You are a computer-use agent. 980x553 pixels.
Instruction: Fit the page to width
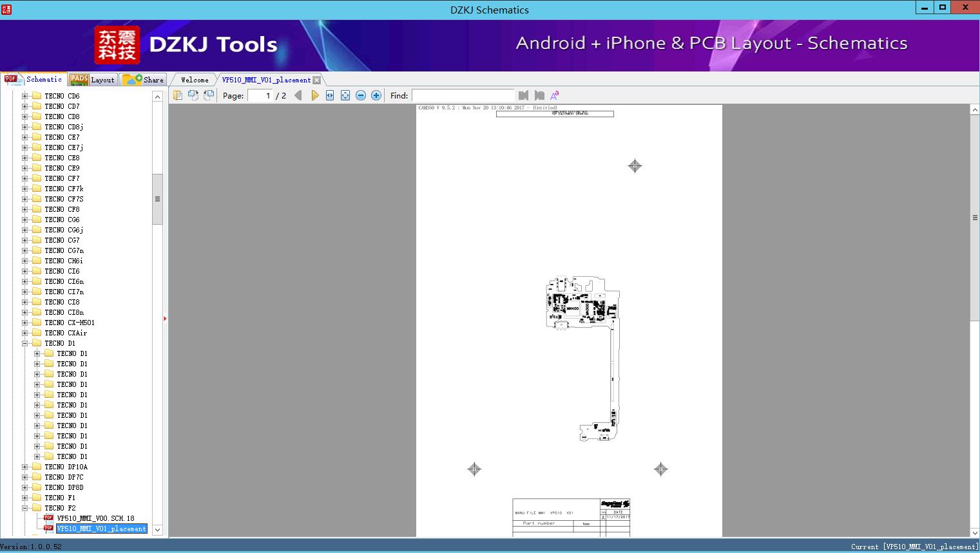tap(330, 95)
